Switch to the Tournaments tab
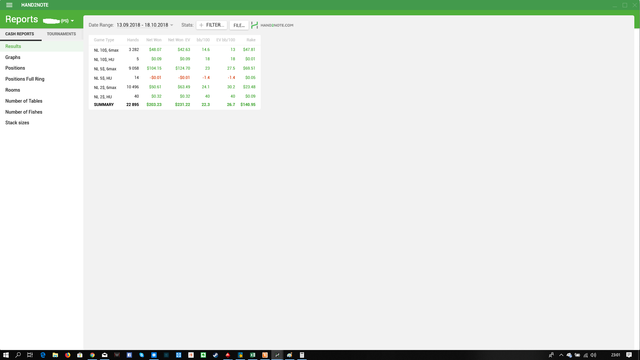The width and height of the screenshot is (640, 360). coord(61,34)
